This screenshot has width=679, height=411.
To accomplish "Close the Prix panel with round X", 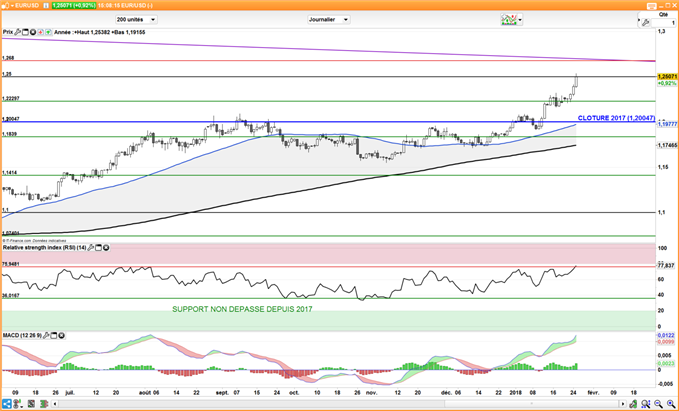I will [x=33, y=32].
